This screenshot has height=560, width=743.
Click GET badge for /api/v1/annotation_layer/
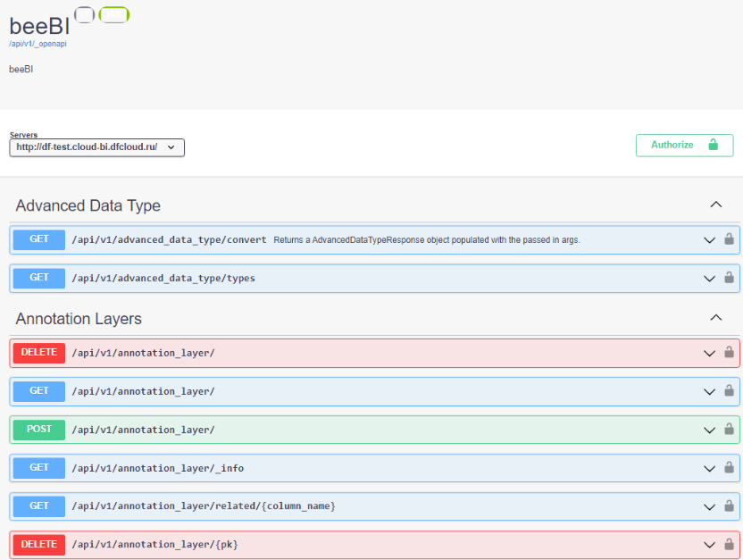click(39, 391)
